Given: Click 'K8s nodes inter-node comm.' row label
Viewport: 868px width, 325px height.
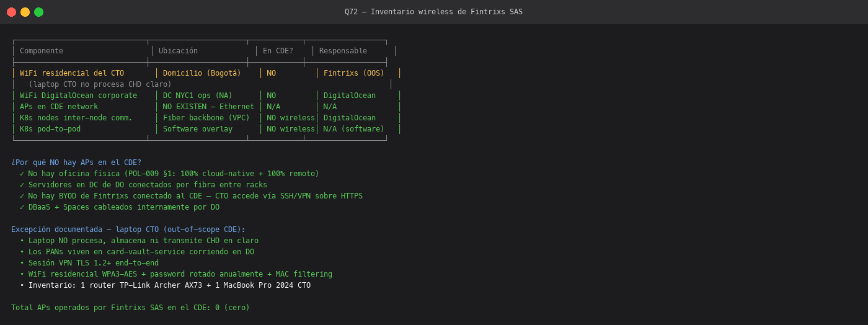Looking at the screenshot, I should (76, 118).
